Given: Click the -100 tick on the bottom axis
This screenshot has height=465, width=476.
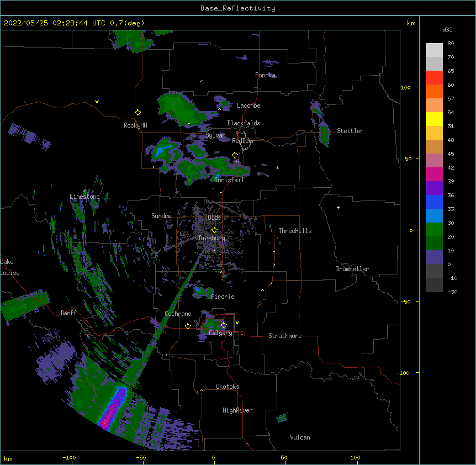Looking at the screenshot, I should click(69, 457).
